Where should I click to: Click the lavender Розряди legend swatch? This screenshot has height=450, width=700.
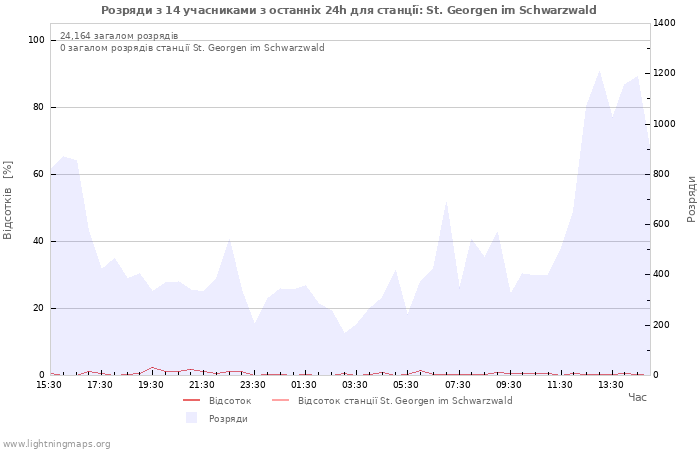tap(191, 418)
